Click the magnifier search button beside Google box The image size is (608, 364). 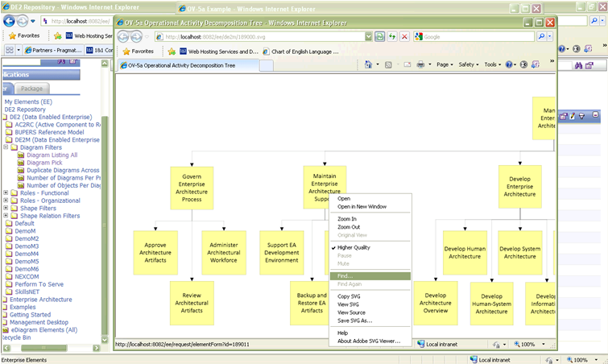(542, 36)
